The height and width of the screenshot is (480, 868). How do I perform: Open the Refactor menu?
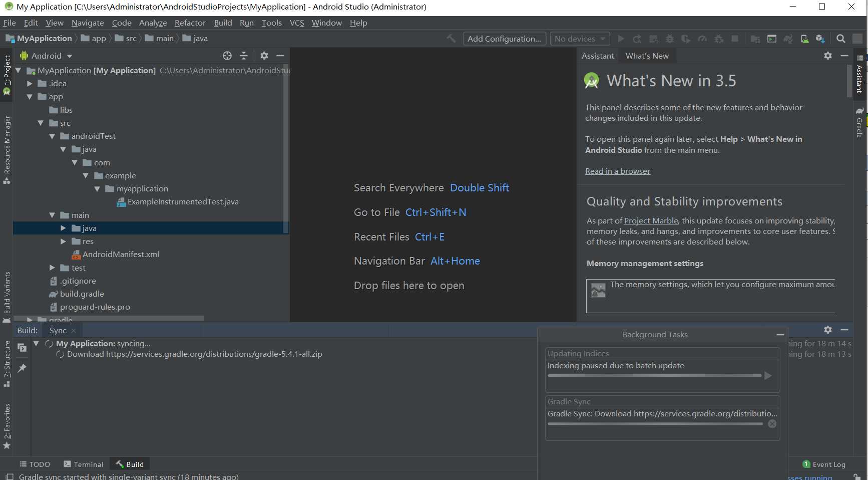pyautogui.click(x=190, y=23)
